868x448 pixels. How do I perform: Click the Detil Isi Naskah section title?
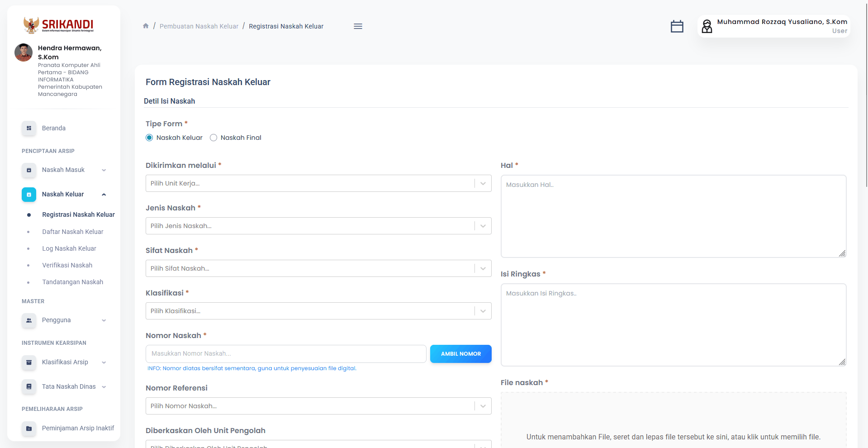pyautogui.click(x=170, y=101)
